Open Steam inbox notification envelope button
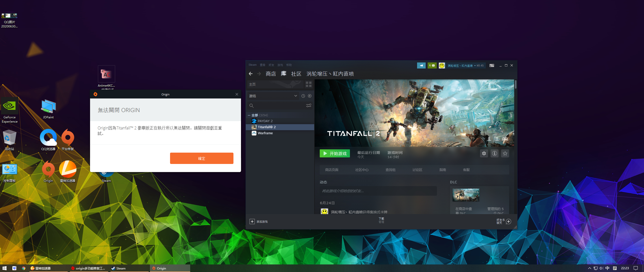 432,65
